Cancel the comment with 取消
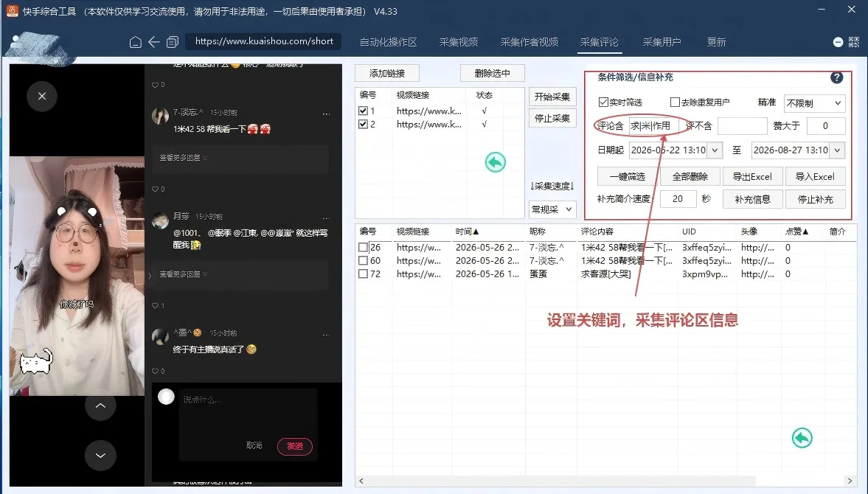 click(x=254, y=445)
